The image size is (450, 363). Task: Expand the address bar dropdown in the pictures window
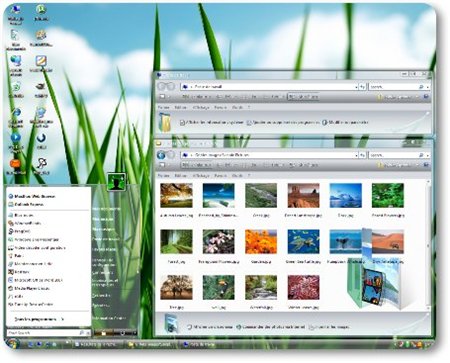tap(356, 155)
